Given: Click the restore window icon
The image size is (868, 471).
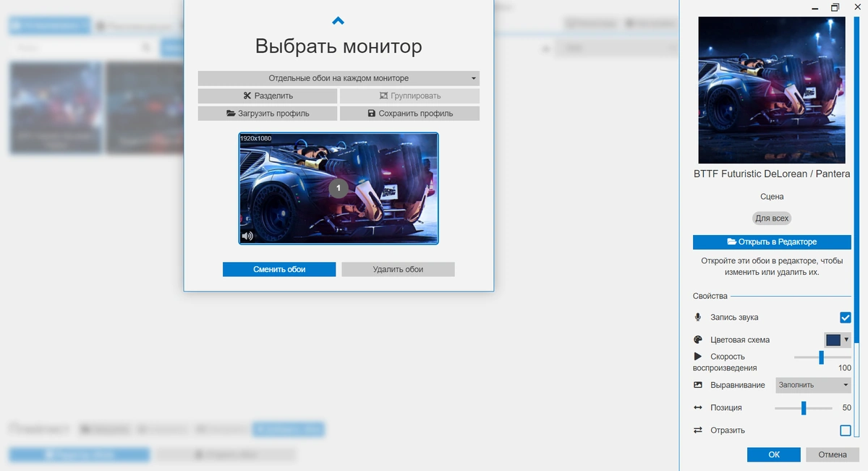Looking at the screenshot, I should pos(835,7).
